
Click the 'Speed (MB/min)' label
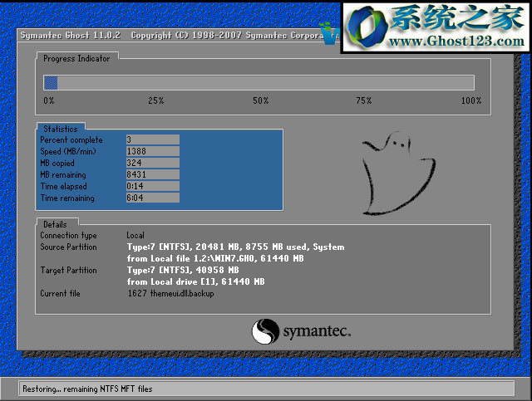[x=68, y=152]
